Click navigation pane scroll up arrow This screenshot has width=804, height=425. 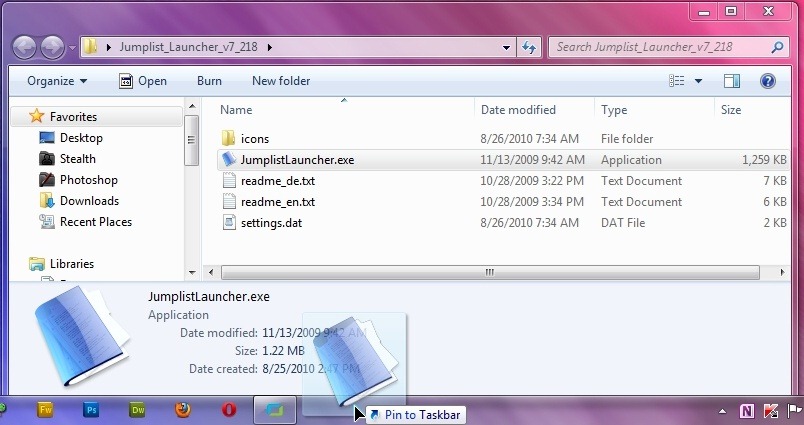192,107
